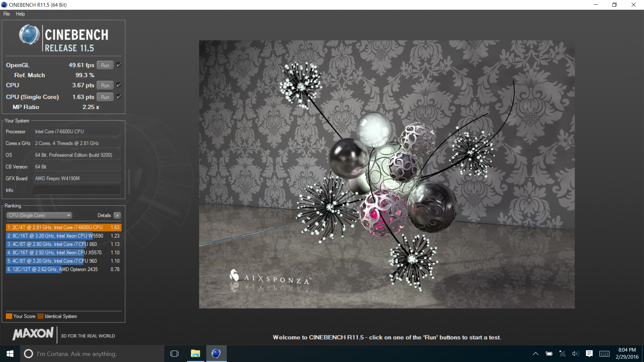Click the OpenGL score 49.61 fps
This screenshot has height=362, width=644.
(x=82, y=65)
